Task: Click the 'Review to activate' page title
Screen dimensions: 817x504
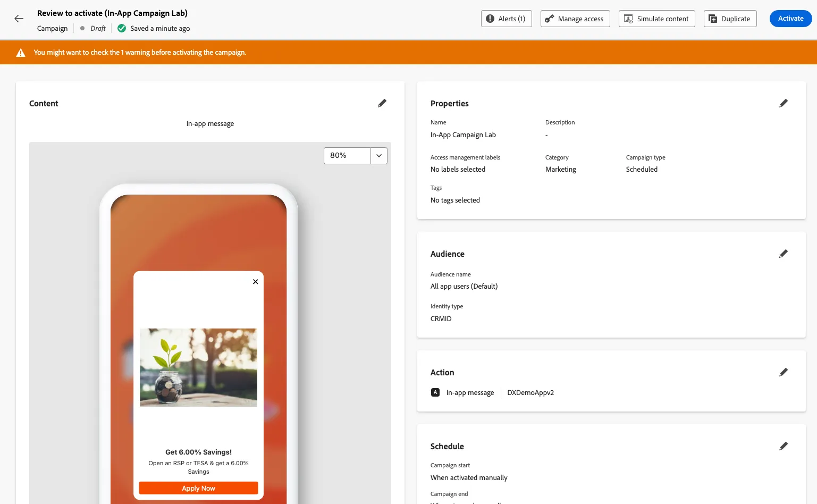Action: point(112,13)
